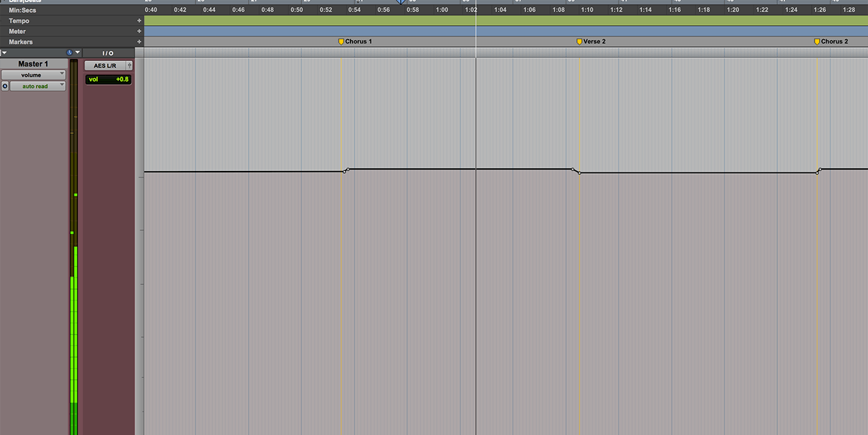
Task: Click the output window icon beside AES L/R
Action: coord(130,65)
